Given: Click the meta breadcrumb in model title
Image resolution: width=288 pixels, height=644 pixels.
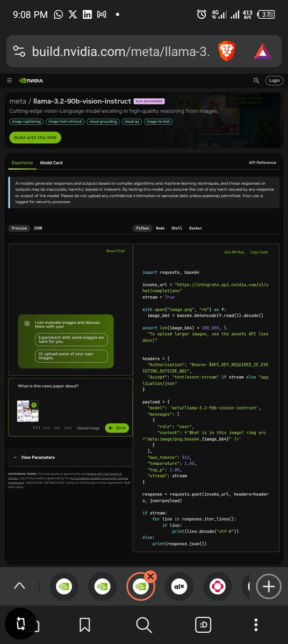Looking at the screenshot, I should coord(18,101).
